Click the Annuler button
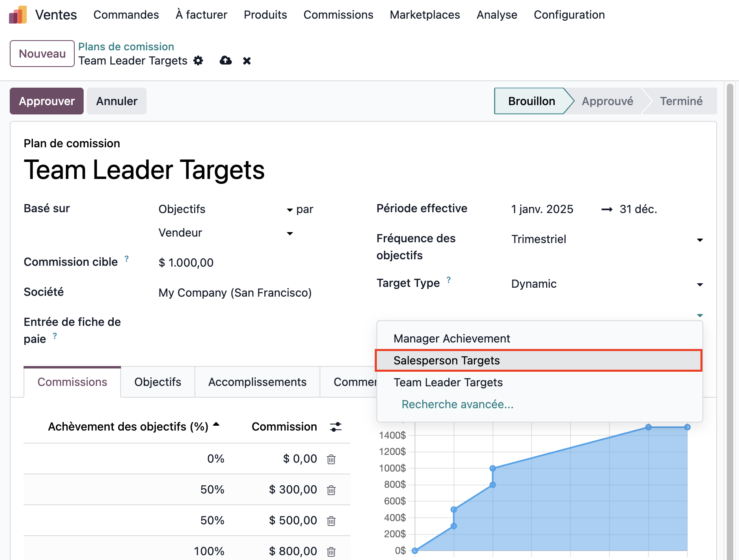Image resolution: width=739 pixels, height=560 pixels. pos(117,101)
